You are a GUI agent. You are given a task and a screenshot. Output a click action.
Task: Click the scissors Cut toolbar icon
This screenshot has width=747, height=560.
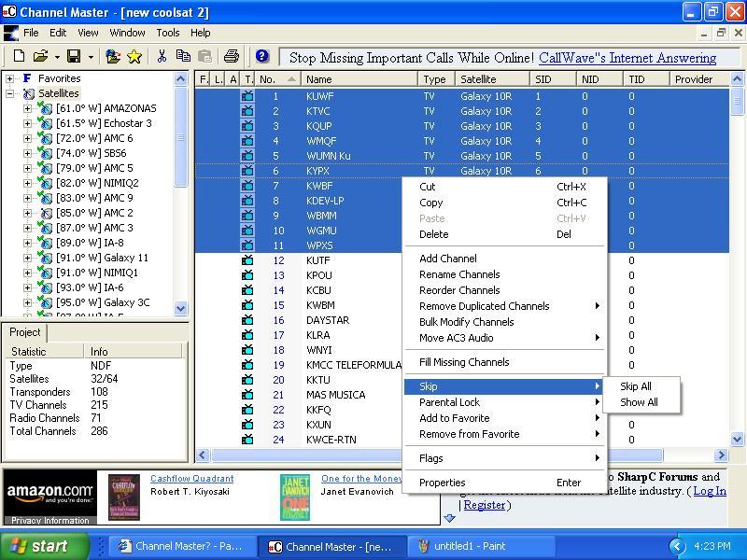[x=162, y=56]
